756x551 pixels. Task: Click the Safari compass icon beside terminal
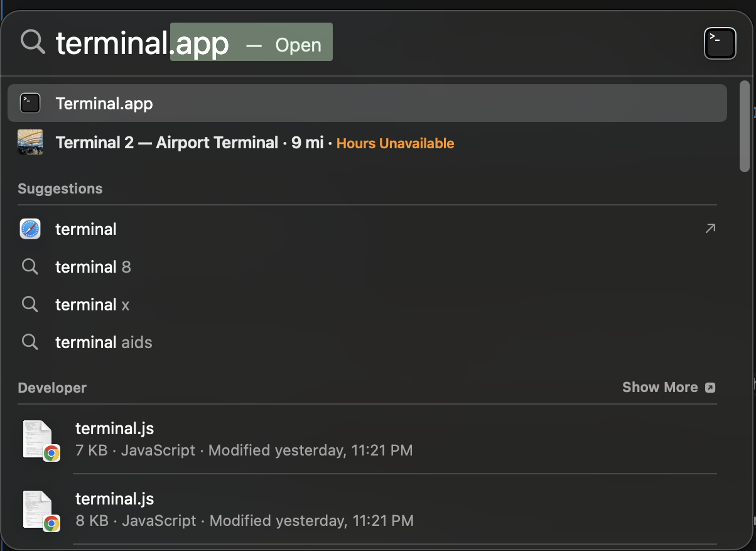click(x=30, y=229)
